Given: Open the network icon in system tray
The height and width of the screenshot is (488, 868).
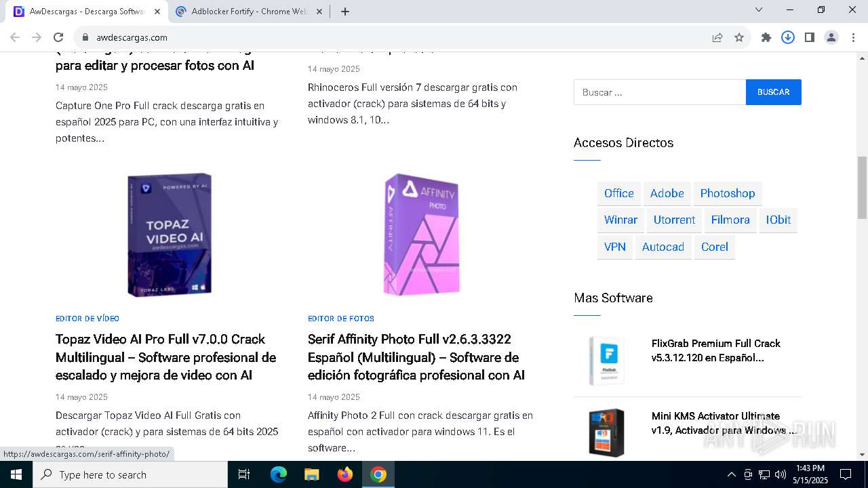Looking at the screenshot, I should pos(764,474).
